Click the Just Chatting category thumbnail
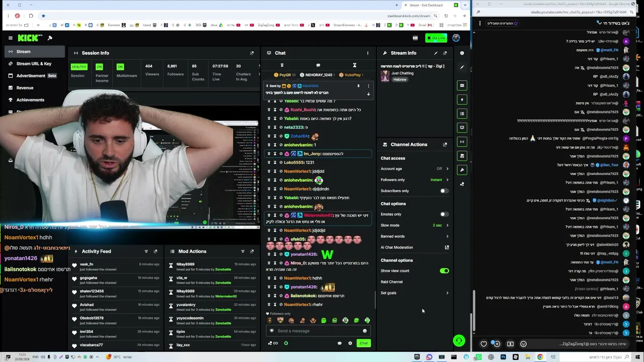The image size is (644, 362). tap(385, 75)
